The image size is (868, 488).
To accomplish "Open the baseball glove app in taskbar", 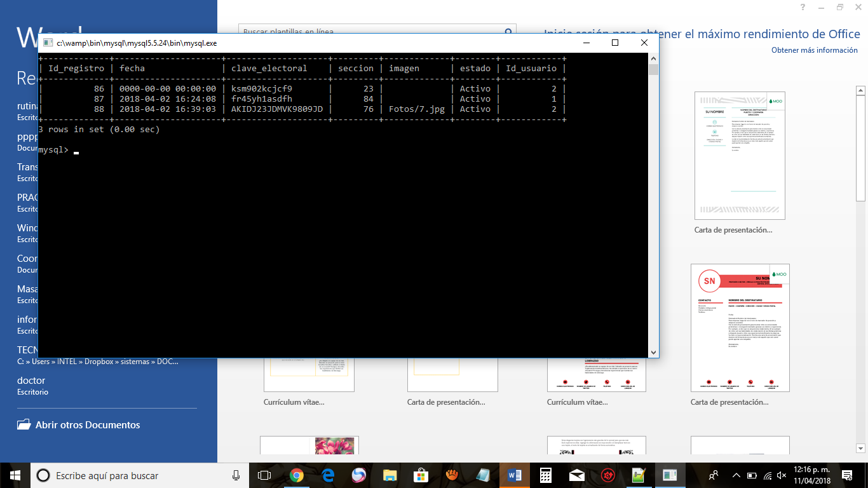I will 452,475.
